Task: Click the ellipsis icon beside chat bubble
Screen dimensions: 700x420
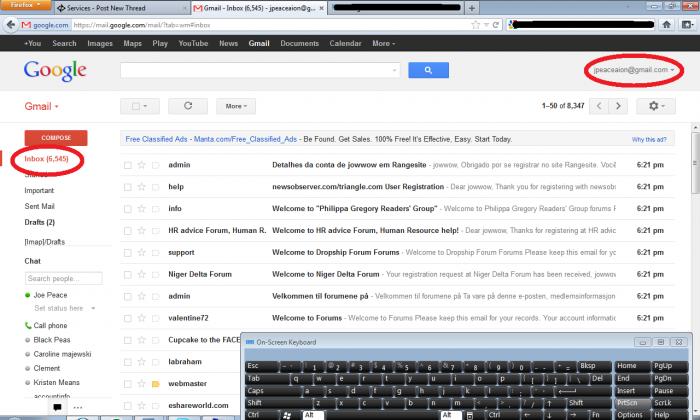Action: pyautogui.click(x=78, y=407)
